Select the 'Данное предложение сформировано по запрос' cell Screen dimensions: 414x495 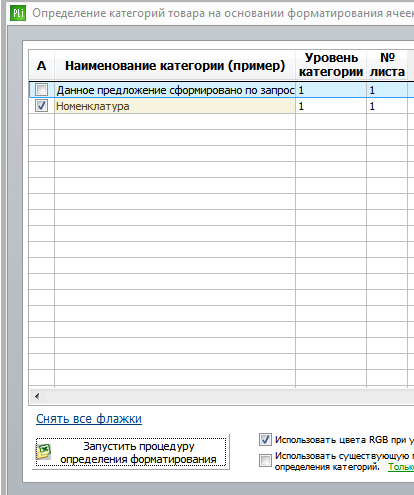tap(175, 90)
